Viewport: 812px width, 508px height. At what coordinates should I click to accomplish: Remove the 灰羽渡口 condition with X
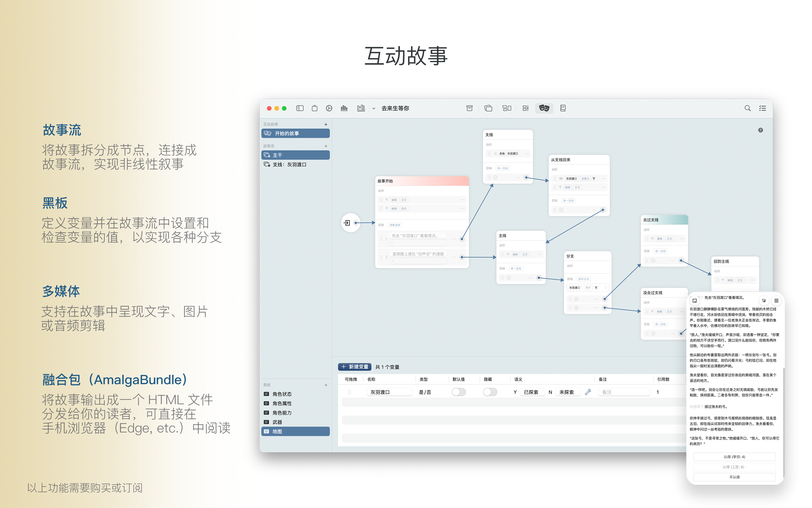pyautogui.click(x=606, y=288)
